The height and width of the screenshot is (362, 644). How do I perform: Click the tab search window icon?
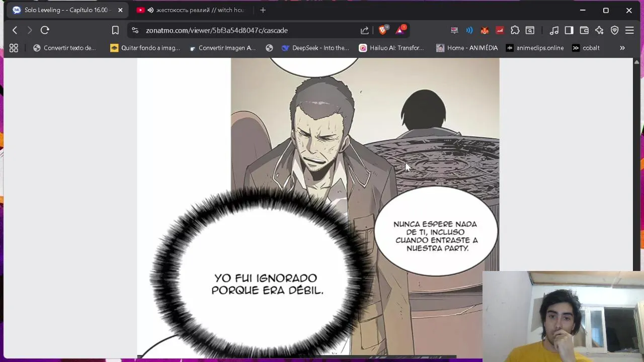point(530,30)
